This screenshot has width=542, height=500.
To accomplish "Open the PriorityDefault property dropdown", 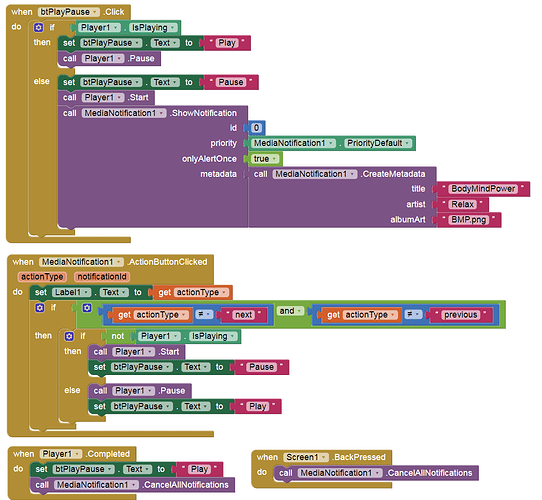I will click(378, 143).
